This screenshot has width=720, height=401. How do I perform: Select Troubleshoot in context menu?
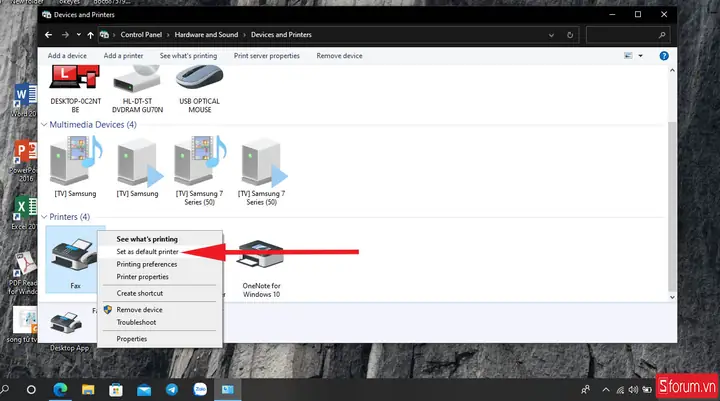point(136,322)
